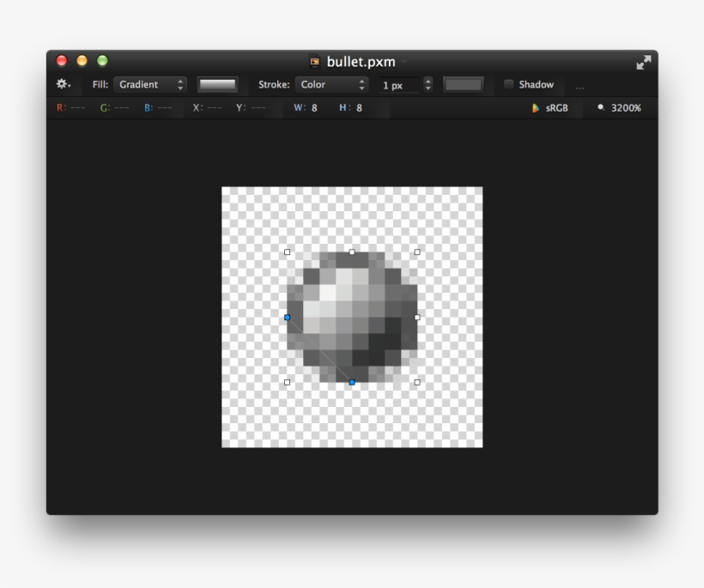Click the bullet.pxm title tab
Image resolution: width=704 pixels, height=588 pixels.
[x=361, y=62]
